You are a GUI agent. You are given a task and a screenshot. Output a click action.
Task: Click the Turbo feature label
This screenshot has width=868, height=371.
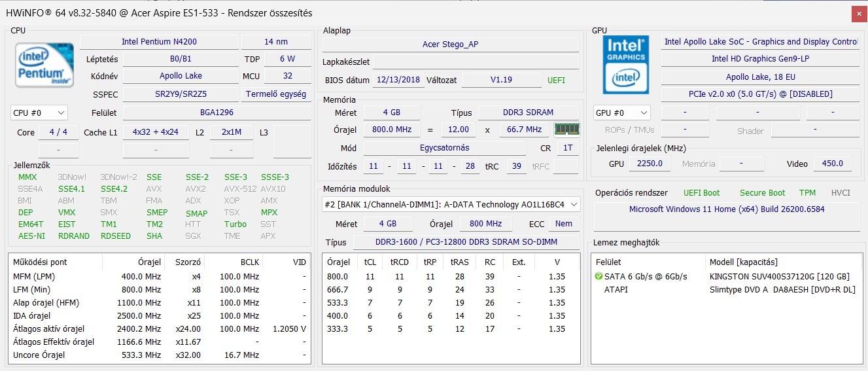coord(235,224)
